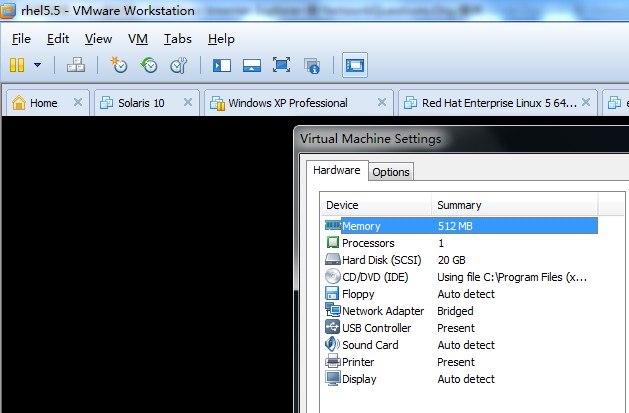Viewport: 629px width, 413px height.
Task: Click the console info view icon
Action: point(312,66)
